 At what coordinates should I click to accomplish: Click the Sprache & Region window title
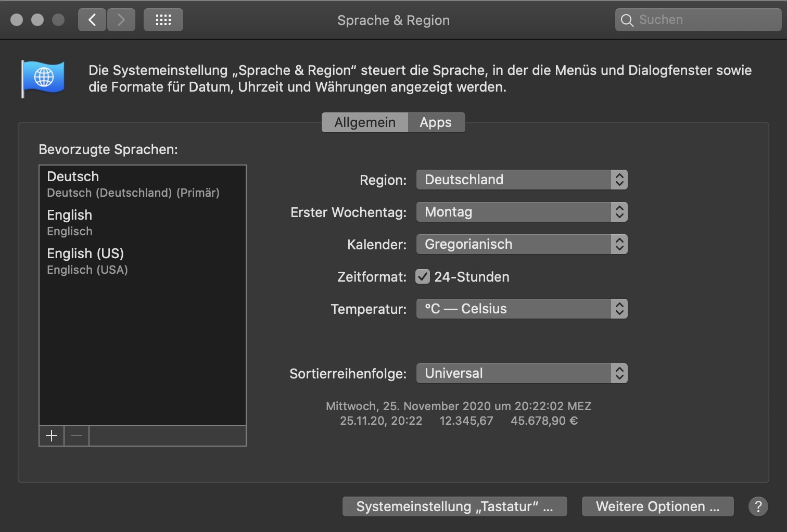(x=393, y=20)
